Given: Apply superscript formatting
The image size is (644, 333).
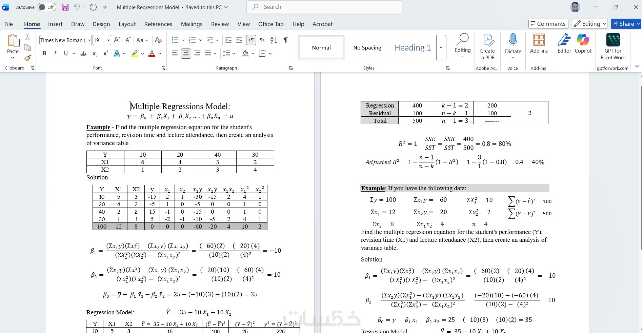Looking at the screenshot, I should click(x=106, y=54).
